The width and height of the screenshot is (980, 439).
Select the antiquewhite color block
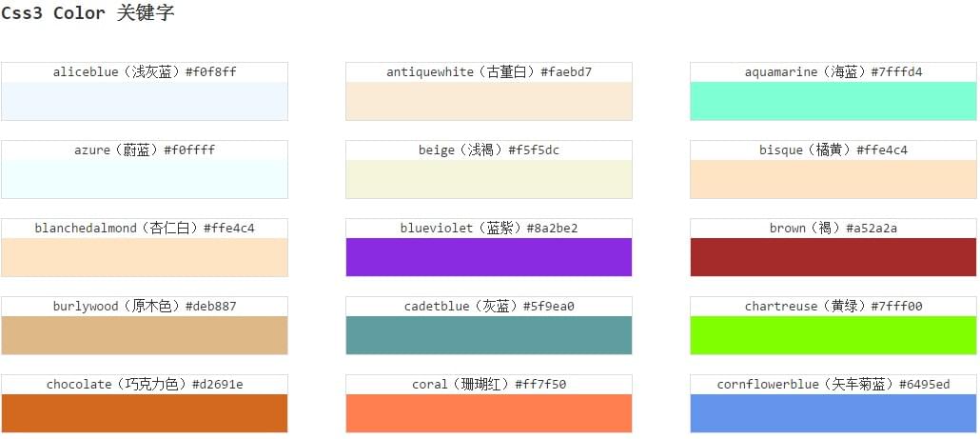click(489, 101)
